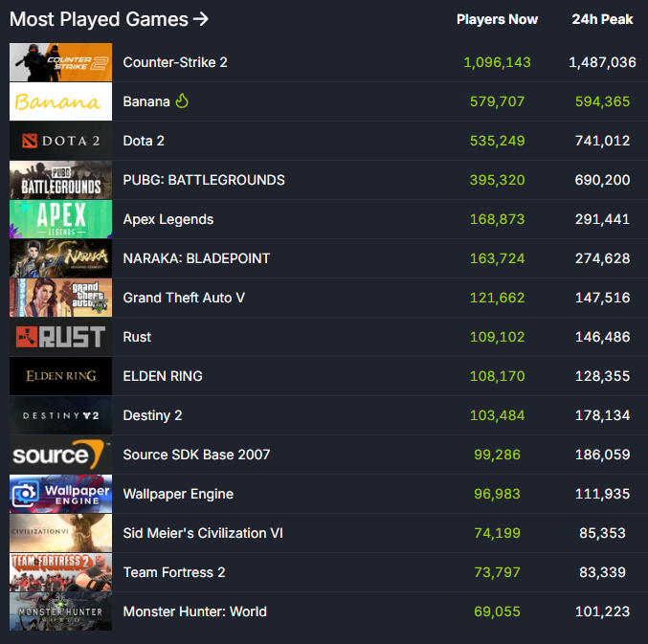Image resolution: width=648 pixels, height=644 pixels.
Task: Select the red Rust logo thumbnail
Action: tap(60, 337)
